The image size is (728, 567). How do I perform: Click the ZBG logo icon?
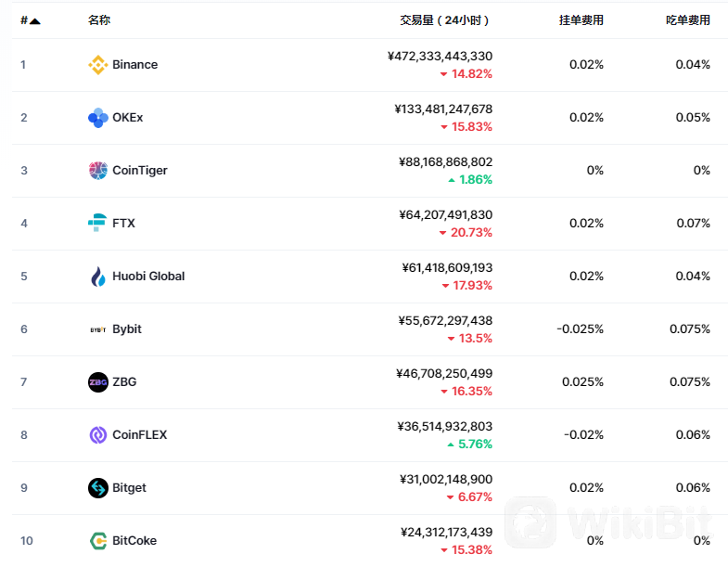click(98, 382)
